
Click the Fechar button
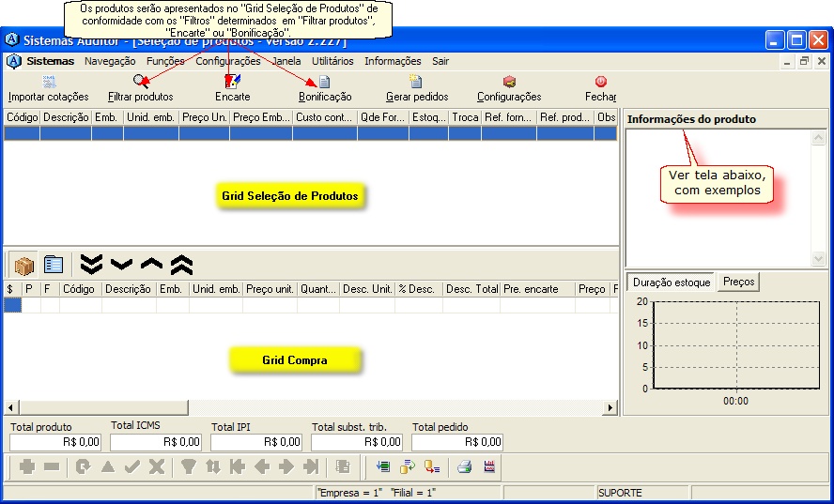[600, 89]
